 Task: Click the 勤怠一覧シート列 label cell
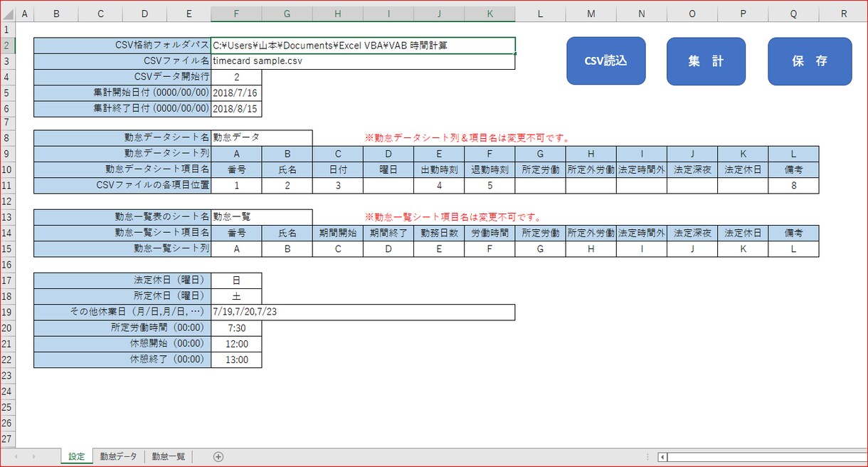coord(122,248)
